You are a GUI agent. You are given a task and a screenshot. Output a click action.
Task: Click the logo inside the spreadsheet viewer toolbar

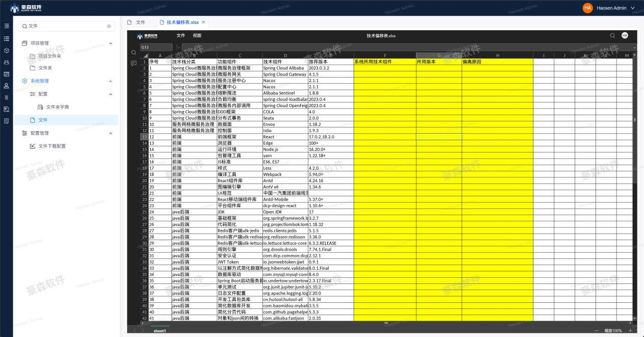click(x=147, y=36)
